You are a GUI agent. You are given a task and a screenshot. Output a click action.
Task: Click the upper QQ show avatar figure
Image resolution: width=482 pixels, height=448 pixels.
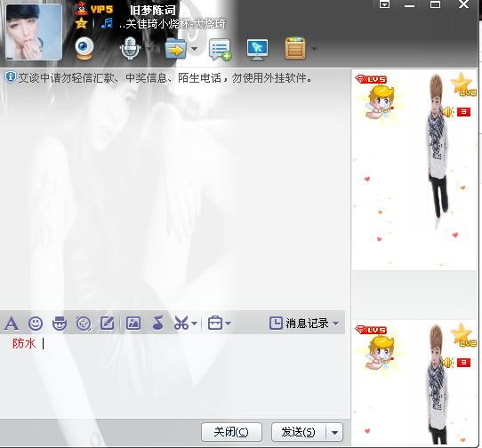tap(438, 150)
